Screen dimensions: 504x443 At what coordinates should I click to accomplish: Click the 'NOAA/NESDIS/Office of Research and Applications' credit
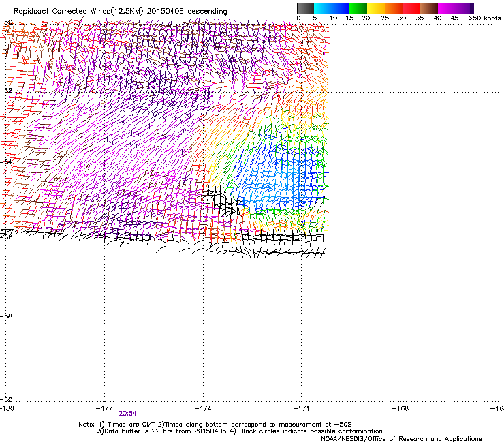401,439
